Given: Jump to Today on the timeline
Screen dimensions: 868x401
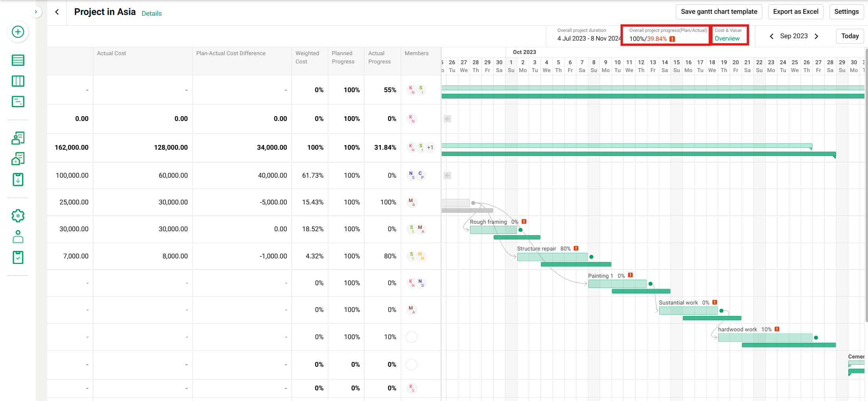Looking at the screenshot, I should click(x=850, y=36).
